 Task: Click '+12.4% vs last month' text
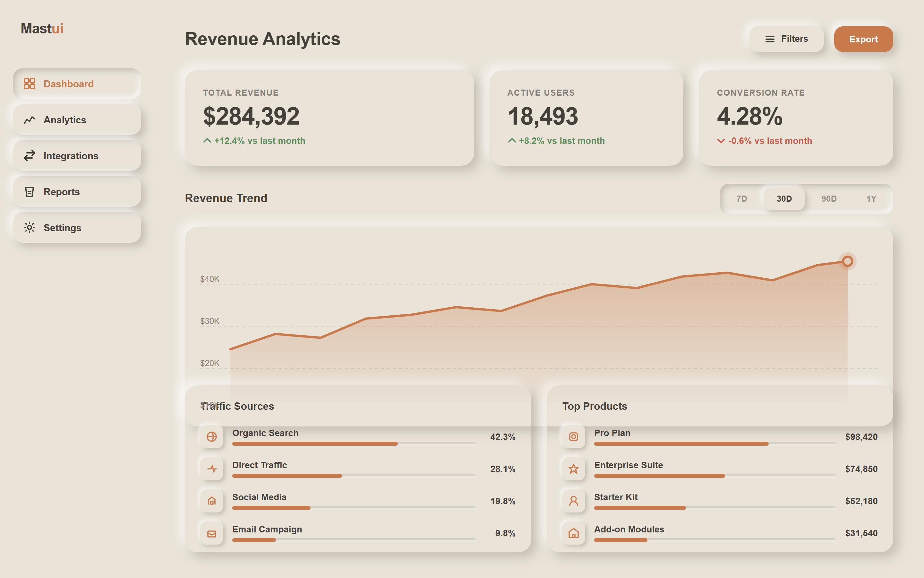click(260, 141)
